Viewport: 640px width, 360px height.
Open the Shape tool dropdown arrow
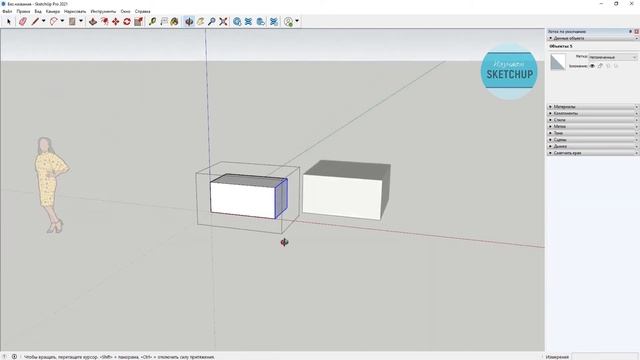coord(81,21)
